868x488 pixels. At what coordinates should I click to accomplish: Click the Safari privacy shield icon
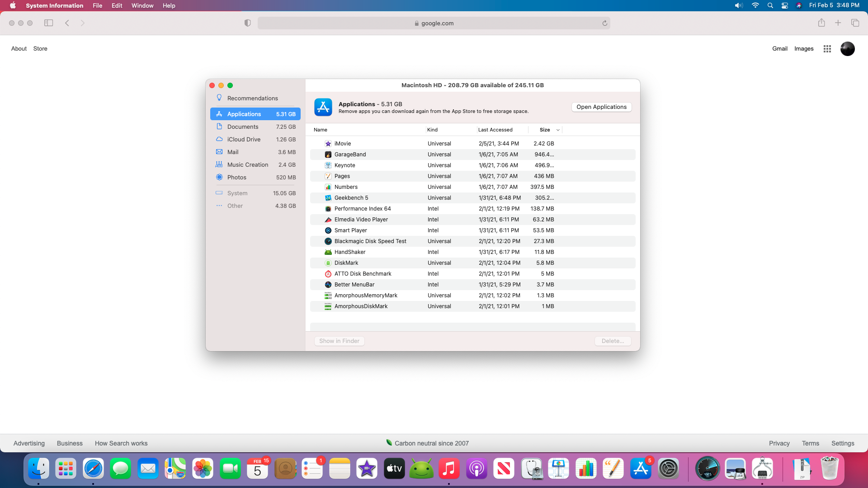[247, 23]
